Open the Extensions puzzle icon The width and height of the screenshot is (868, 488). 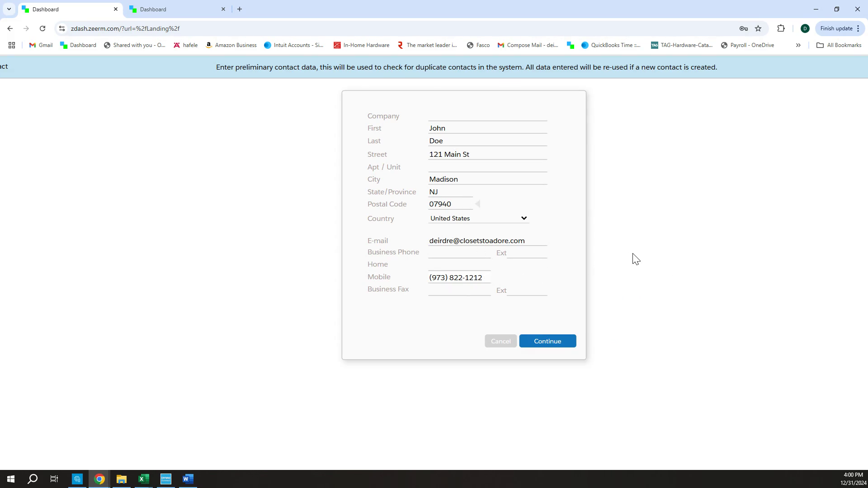pyautogui.click(x=781, y=28)
